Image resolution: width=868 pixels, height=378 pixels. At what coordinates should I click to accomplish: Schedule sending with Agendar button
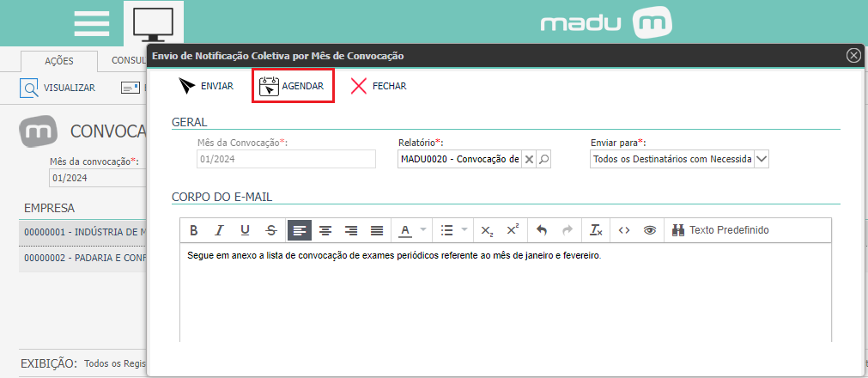292,87
